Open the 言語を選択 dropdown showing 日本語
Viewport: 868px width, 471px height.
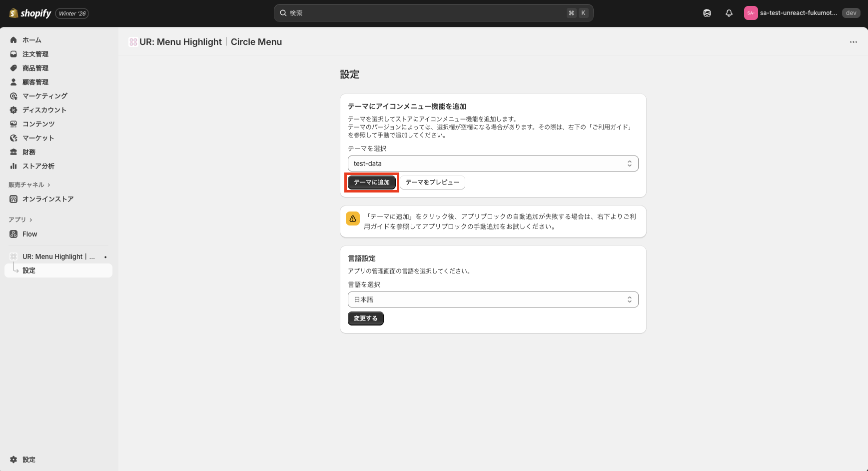coord(493,299)
